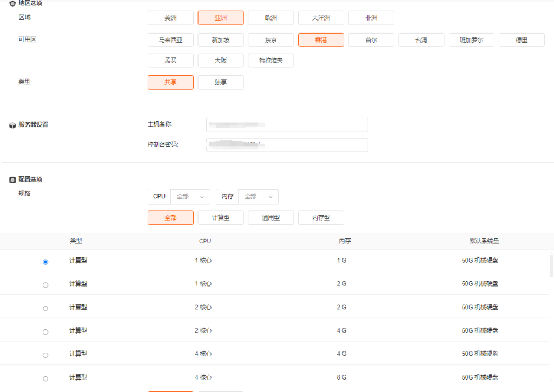Screen dimensions: 554x392
Task: Choose the 独享 type option
Action: pos(221,82)
